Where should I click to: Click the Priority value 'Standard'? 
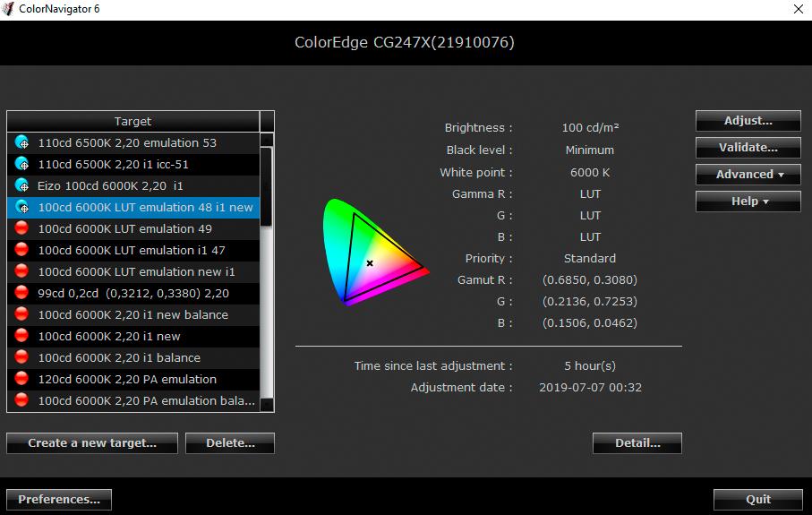point(590,259)
